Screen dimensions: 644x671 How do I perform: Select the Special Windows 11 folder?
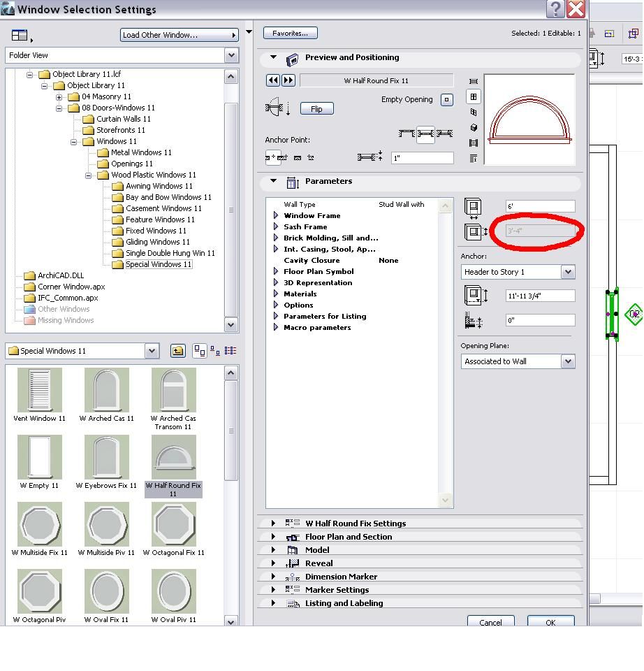[x=159, y=264]
